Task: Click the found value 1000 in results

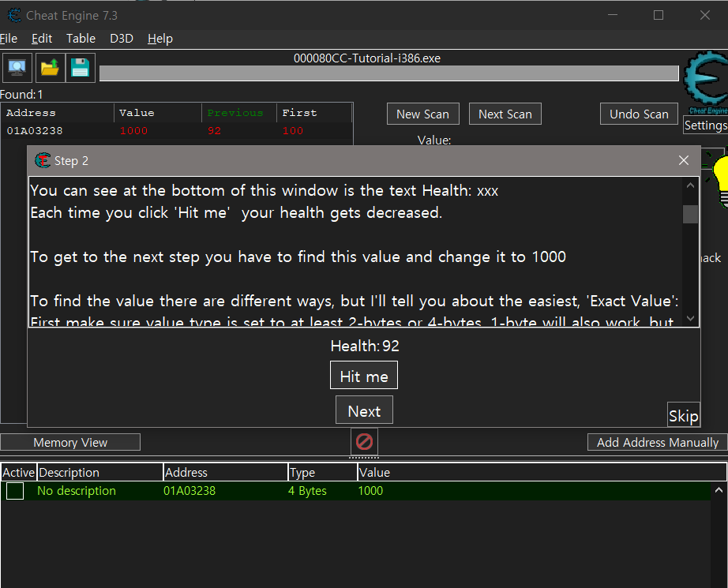Action: coord(133,131)
